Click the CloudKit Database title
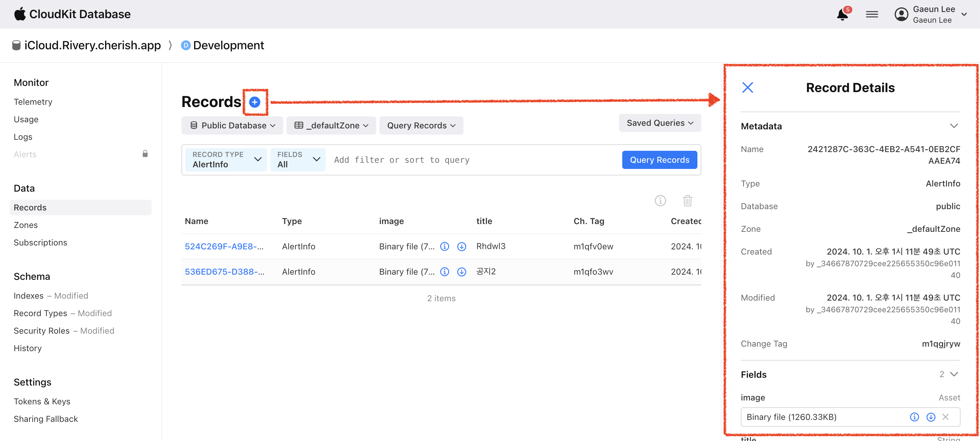This screenshot has width=980, height=441. 80,14
